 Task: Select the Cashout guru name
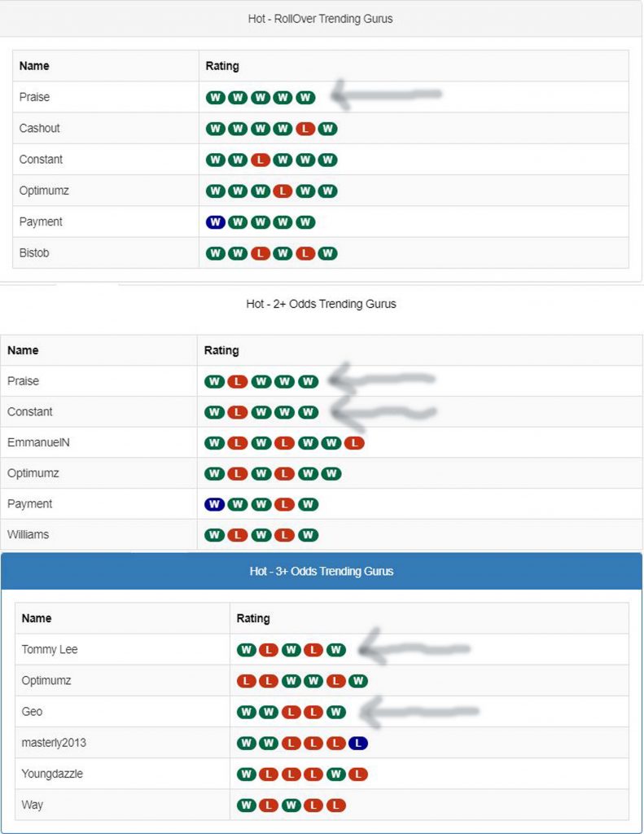(x=39, y=129)
